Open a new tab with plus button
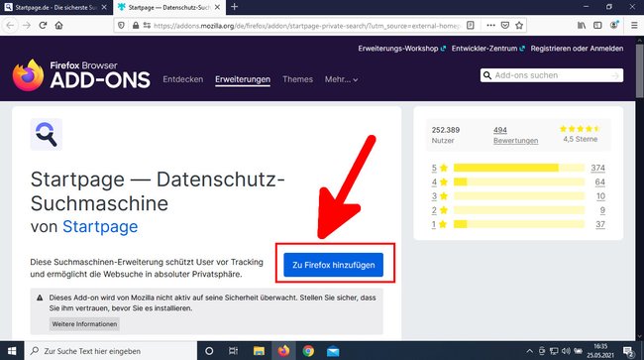Image resolution: width=644 pixels, height=360 pixels. tap(235, 7)
